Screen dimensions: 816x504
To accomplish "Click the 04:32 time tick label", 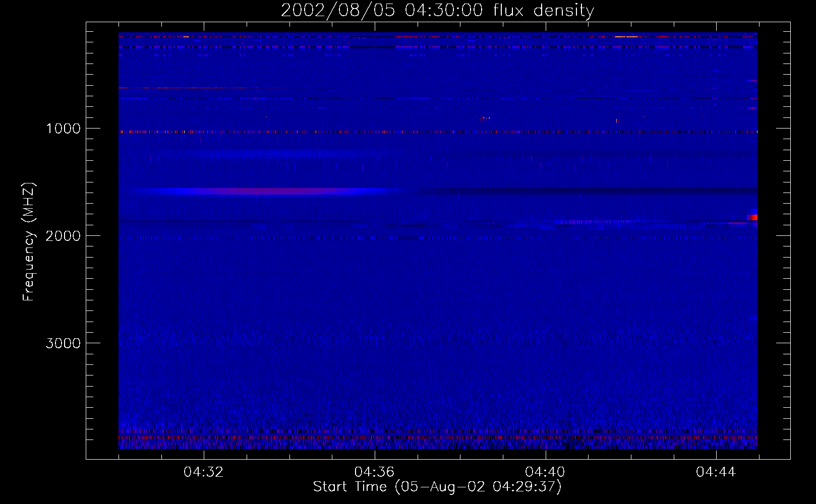I will [x=204, y=472].
